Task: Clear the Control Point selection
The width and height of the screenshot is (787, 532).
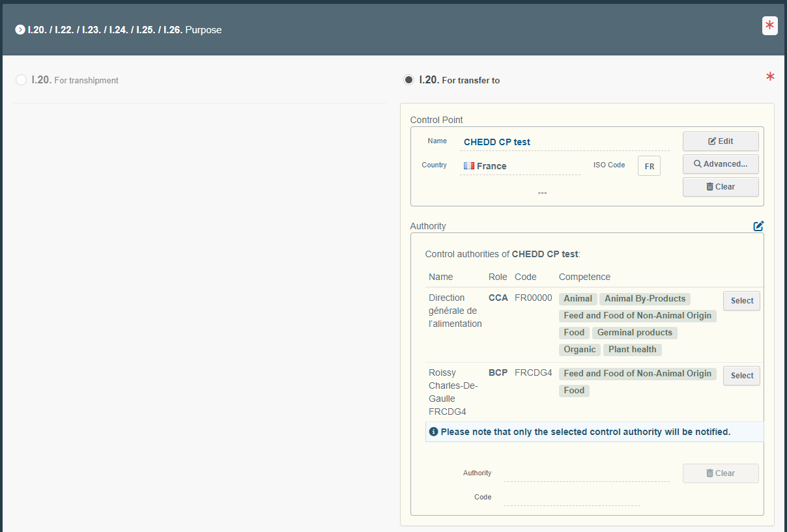Action: pyautogui.click(x=720, y=187)
